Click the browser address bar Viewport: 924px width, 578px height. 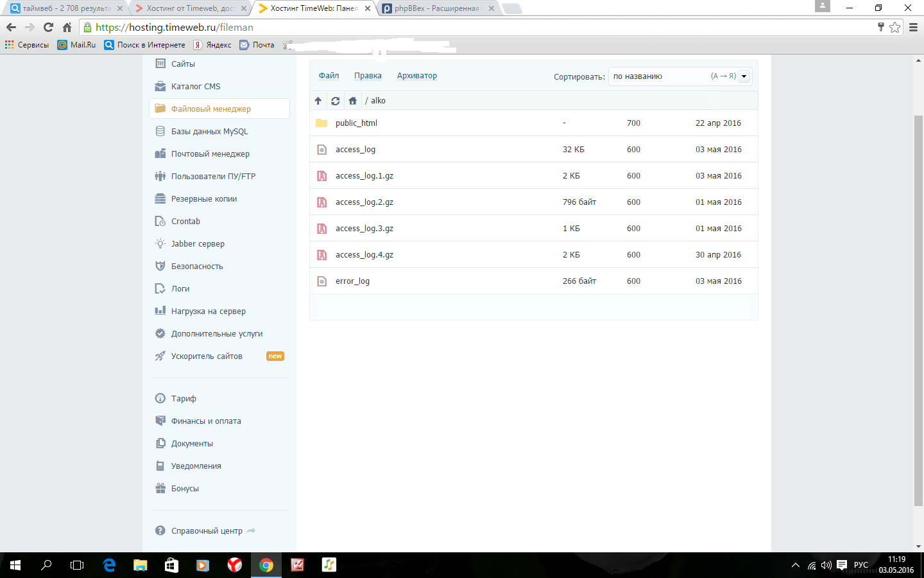449,27
